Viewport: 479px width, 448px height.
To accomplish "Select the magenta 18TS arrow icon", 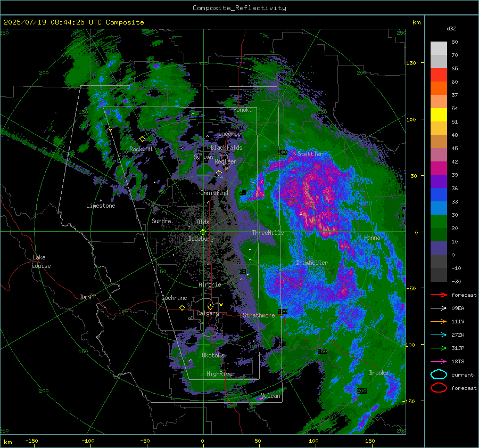I will [439, 361].
